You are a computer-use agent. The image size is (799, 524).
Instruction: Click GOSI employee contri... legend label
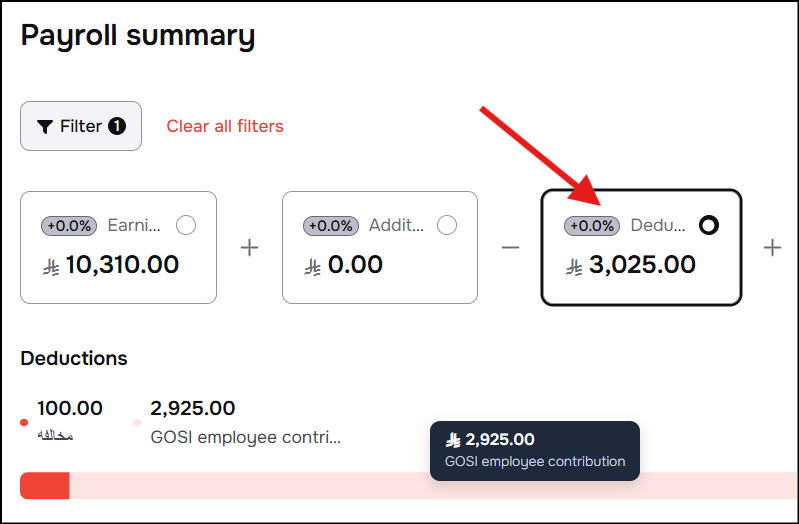pyautogui.click(x=246, y=437)
